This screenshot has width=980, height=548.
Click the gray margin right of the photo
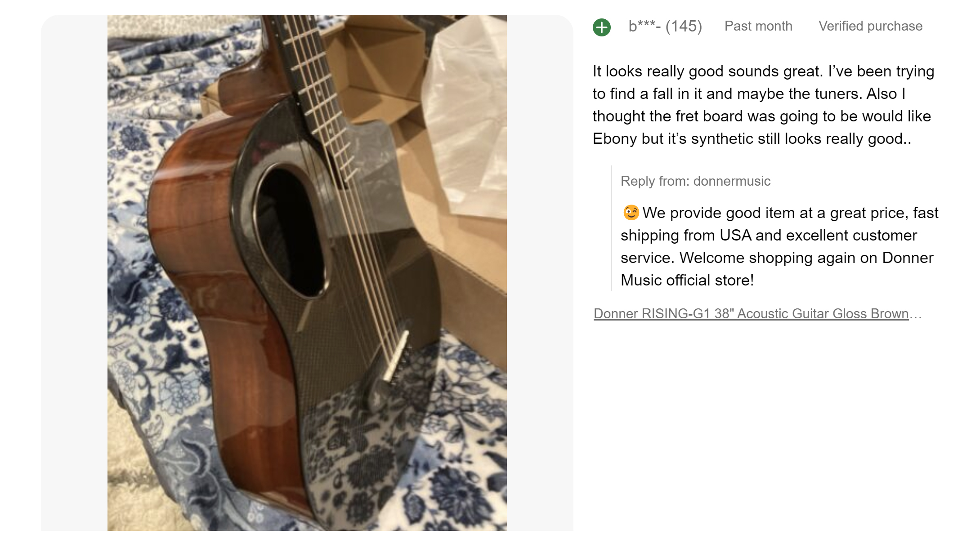point(540,270)
